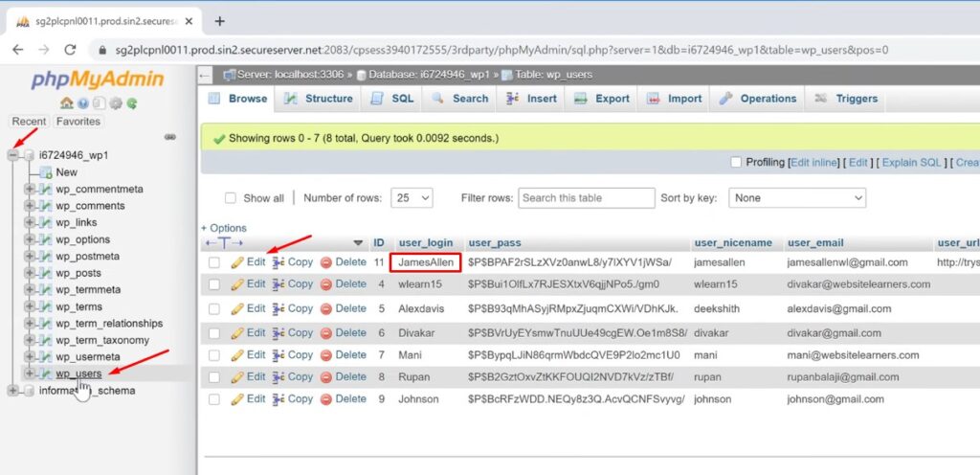Expand the + Options link
Screen dimensions: 980x475
(224, 228)
